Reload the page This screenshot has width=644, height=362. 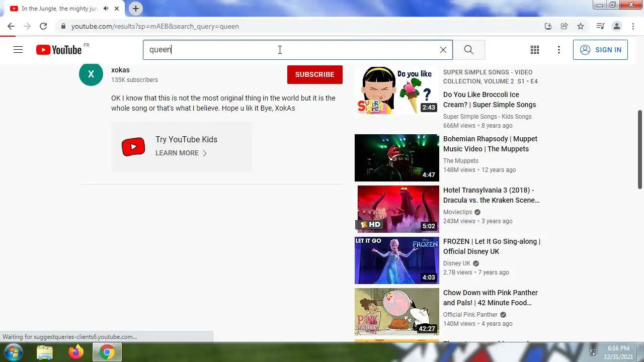[43, 26]
